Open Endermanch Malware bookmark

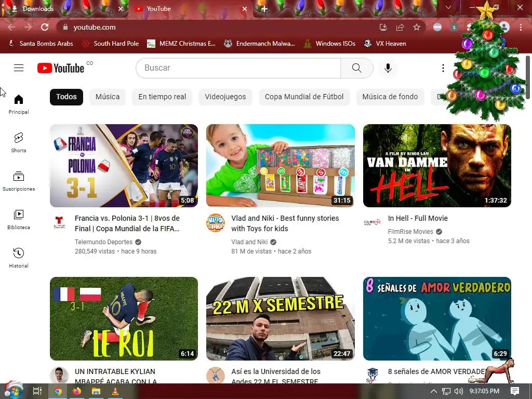(260, 44)
